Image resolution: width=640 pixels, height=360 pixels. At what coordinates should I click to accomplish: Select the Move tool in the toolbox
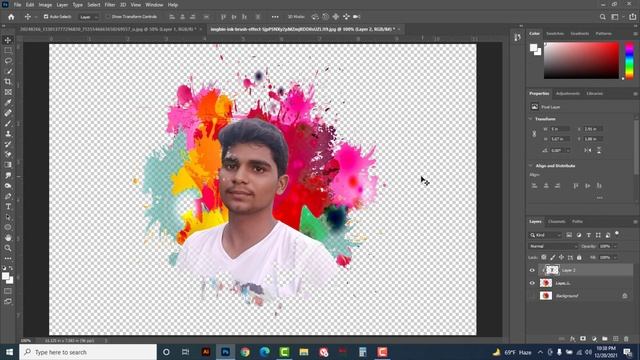pyautogui.click(x=8, y=40)
